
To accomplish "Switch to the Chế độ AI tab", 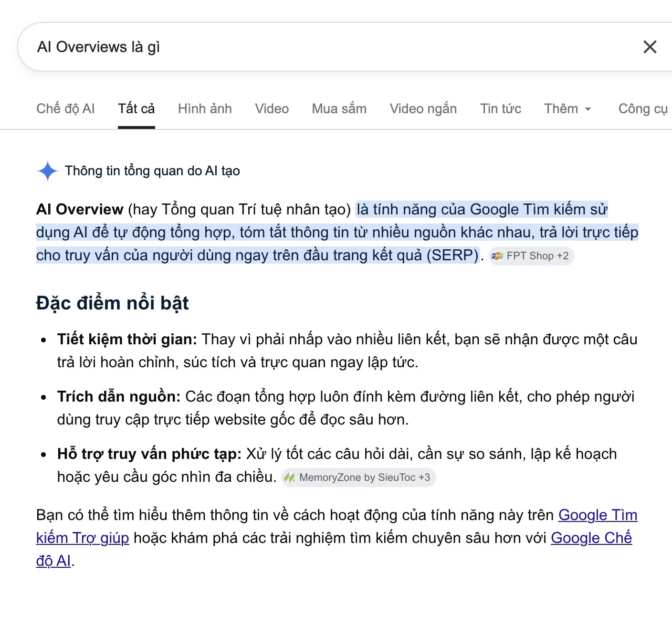I will coord(65,109).
